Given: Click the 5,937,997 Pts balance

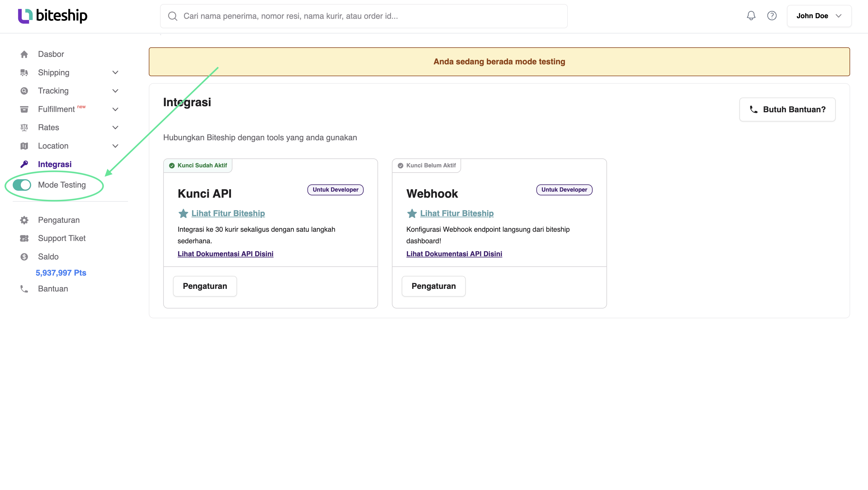Looking at the screenshot, I should [x=61, y=273].
